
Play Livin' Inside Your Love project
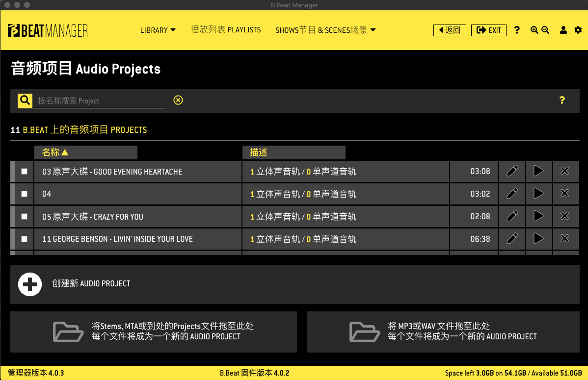tap(538, 239)
